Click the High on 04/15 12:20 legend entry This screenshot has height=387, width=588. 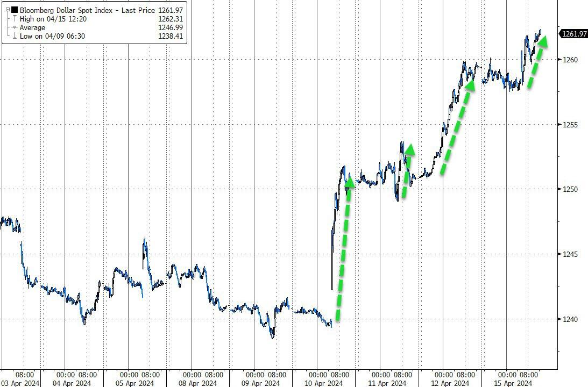click(53, 19)
